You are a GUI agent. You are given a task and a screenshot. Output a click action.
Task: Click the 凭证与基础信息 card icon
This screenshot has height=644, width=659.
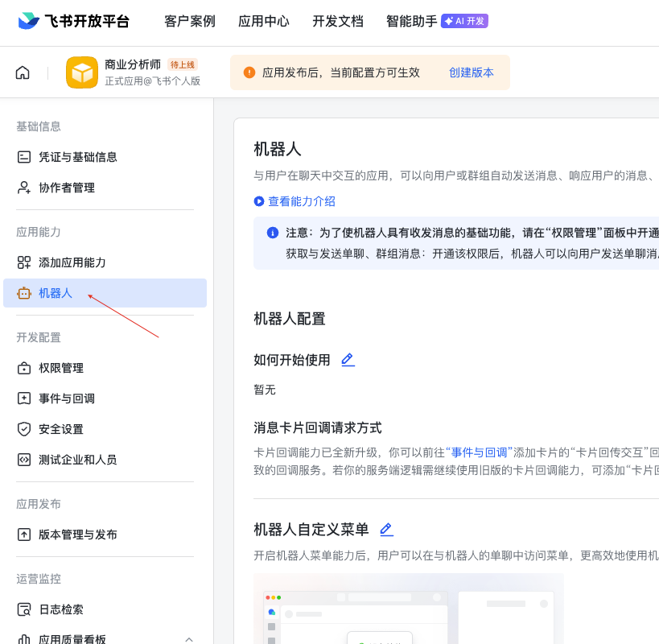(24, 157)
